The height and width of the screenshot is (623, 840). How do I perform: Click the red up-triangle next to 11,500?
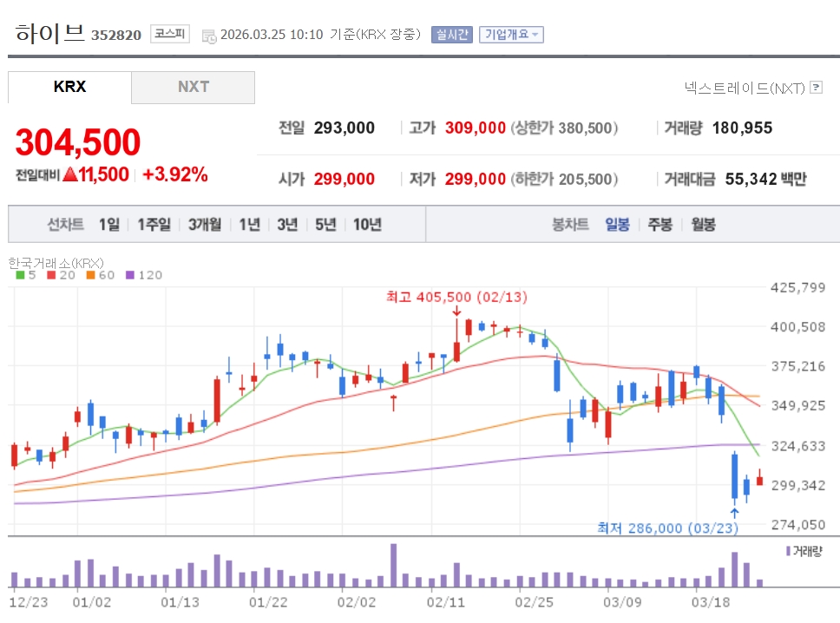(x=70, y=174)
